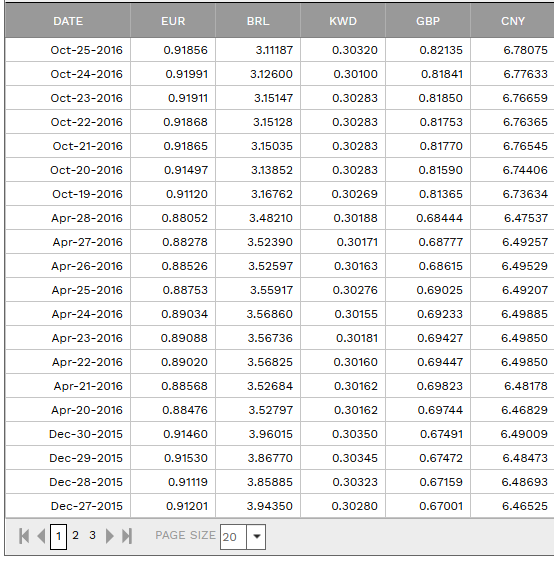554x561 pixels.
Task: Go to the next page
Action: tap(110, 536)
